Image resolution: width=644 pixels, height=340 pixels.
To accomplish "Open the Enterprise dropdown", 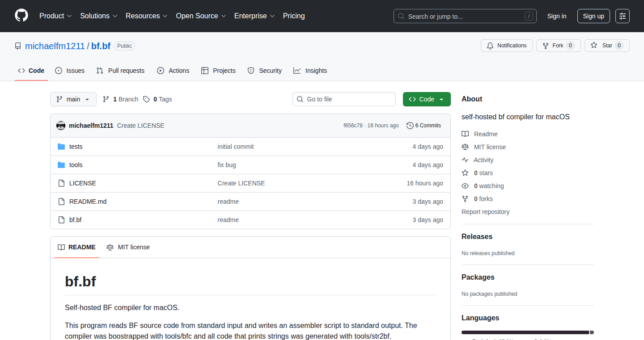I will coord(254,16).
